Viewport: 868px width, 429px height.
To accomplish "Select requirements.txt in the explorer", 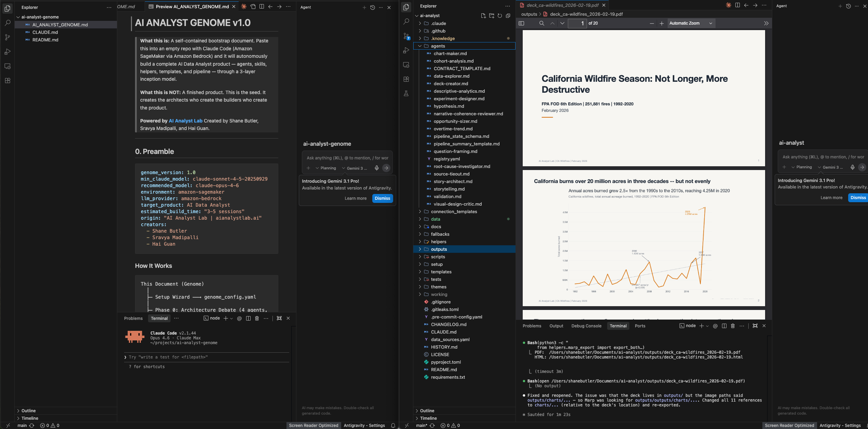I will [x=448, y=377].
